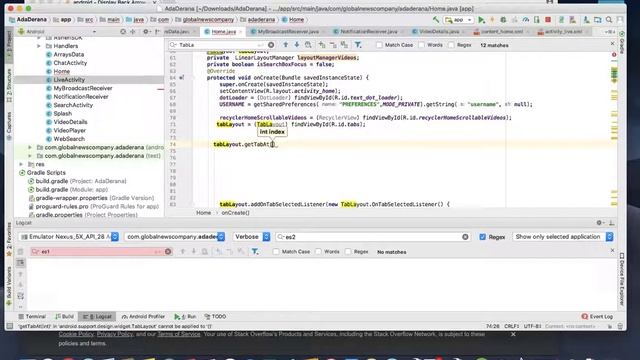Clear the TabLa editor search text
The image size is (640, 360).
pyautogui.click(x=271, y=45)
